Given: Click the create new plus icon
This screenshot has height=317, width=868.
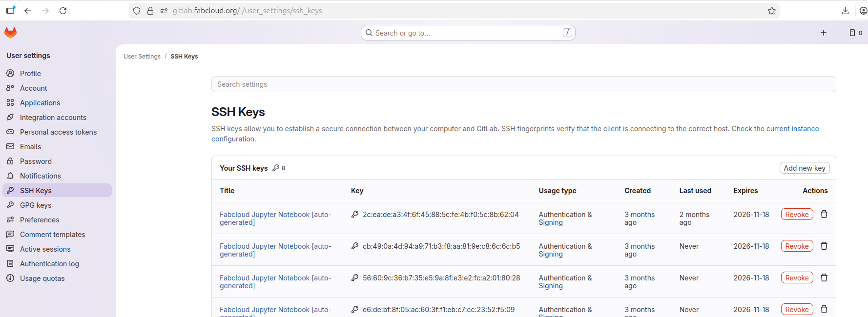Looking at the screenshot, I should [824, 33].
